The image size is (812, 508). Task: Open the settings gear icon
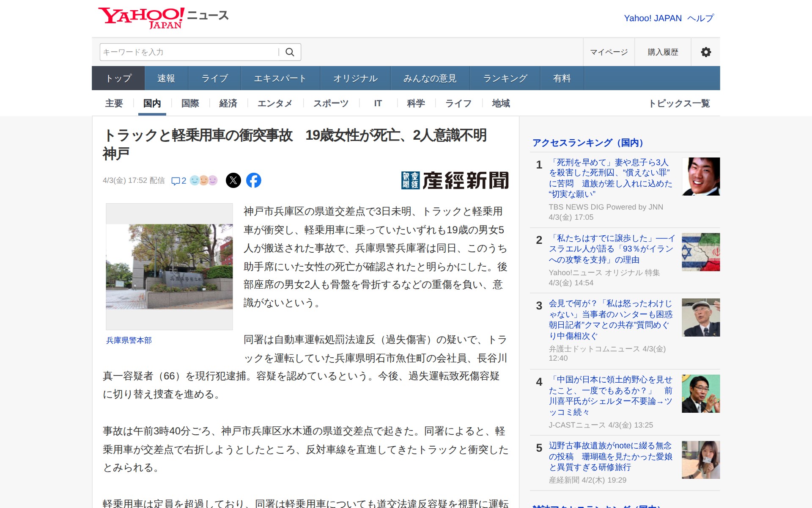coord(705,52)
